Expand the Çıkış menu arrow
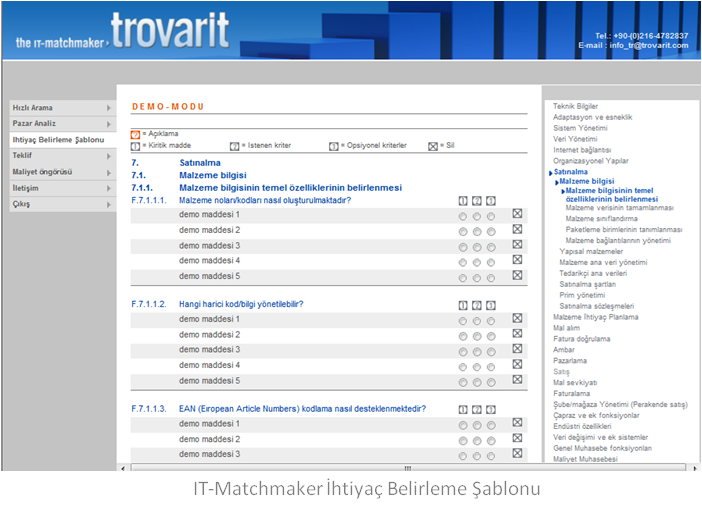 pyautogui.click(x=108, y=205)
